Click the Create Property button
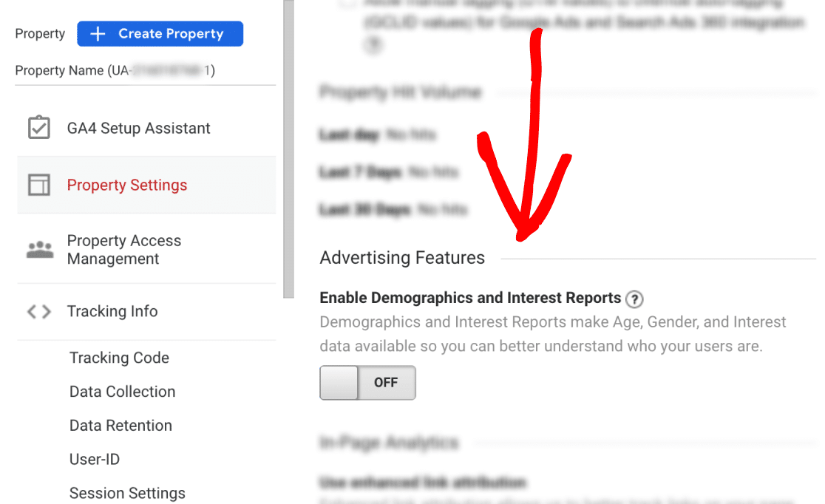Screen dimensions: 825x504 160,34
